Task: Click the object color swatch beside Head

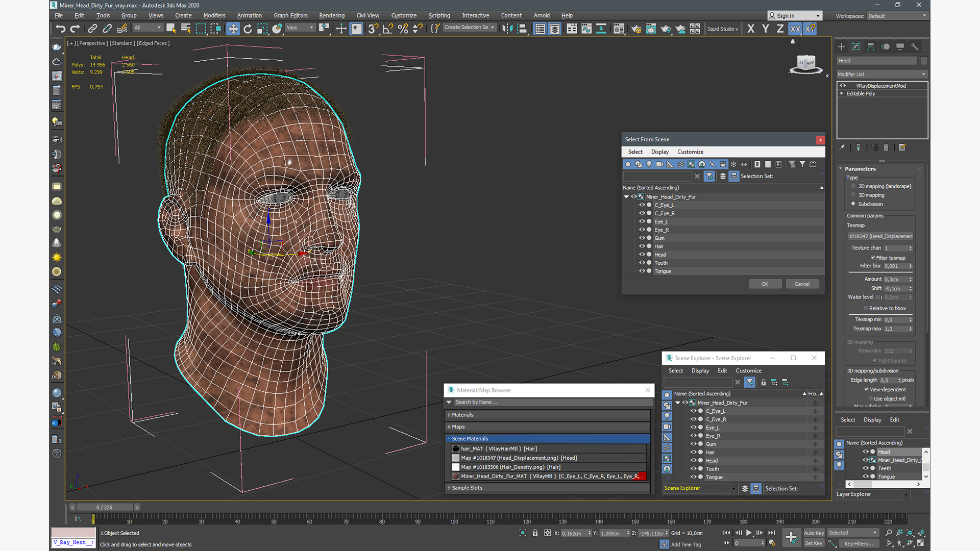Action: tap(923, 61)
